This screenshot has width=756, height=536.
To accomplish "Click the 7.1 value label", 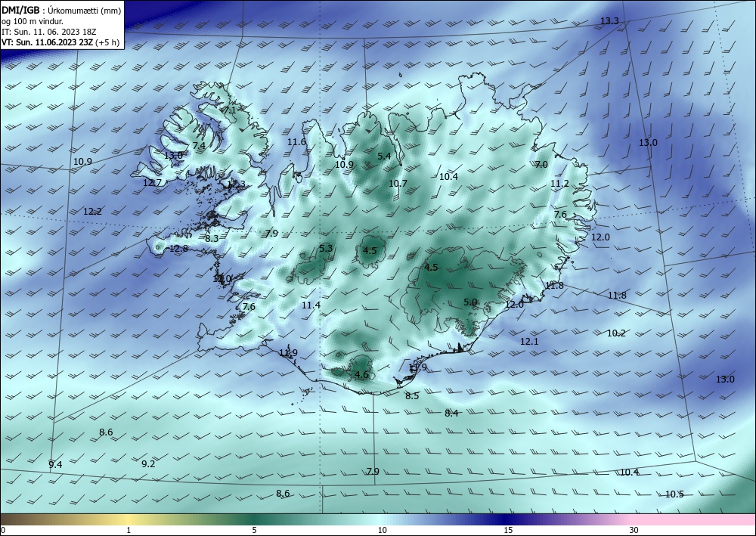I will [230, 110].
